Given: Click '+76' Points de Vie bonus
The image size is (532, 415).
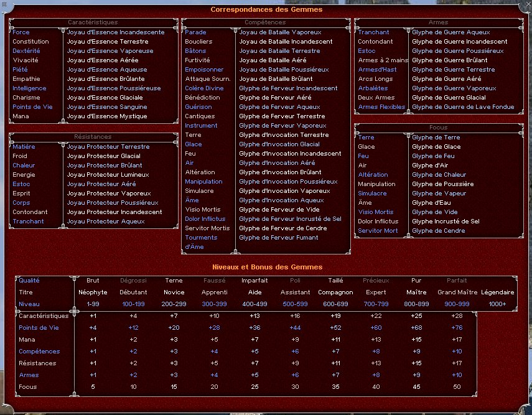Looking at the screenshot, I should click(x=457, y=328).
